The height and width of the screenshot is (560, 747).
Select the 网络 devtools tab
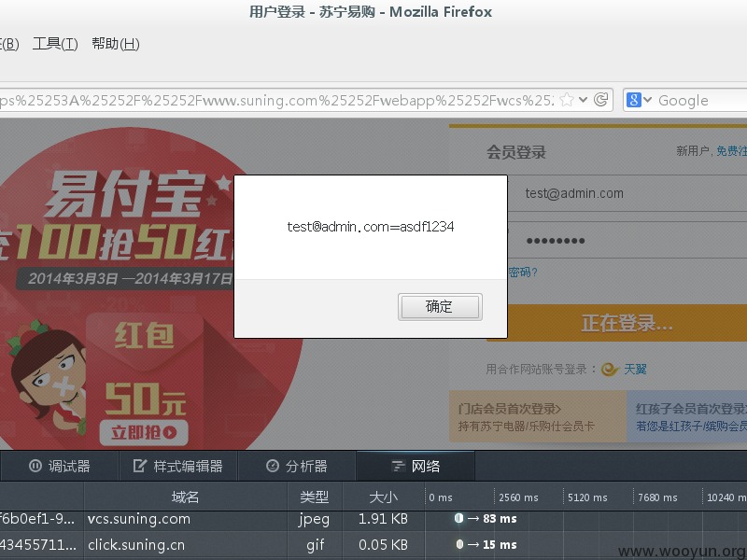[x=416, y=466]
